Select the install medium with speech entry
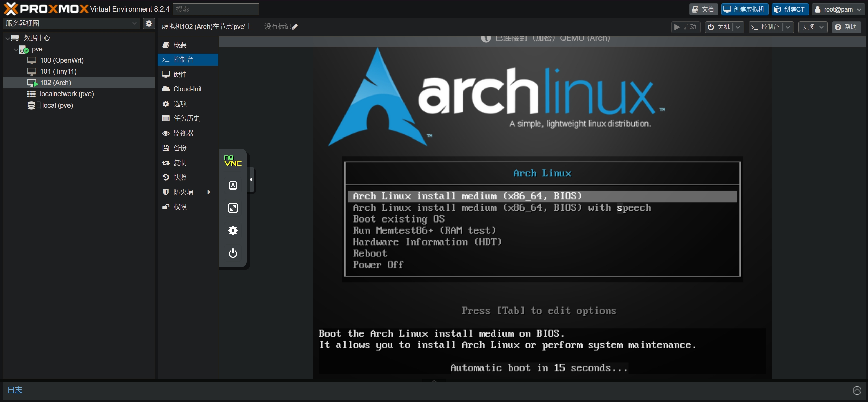The height and width of the screenshot is (402, 868). point(542,208)
